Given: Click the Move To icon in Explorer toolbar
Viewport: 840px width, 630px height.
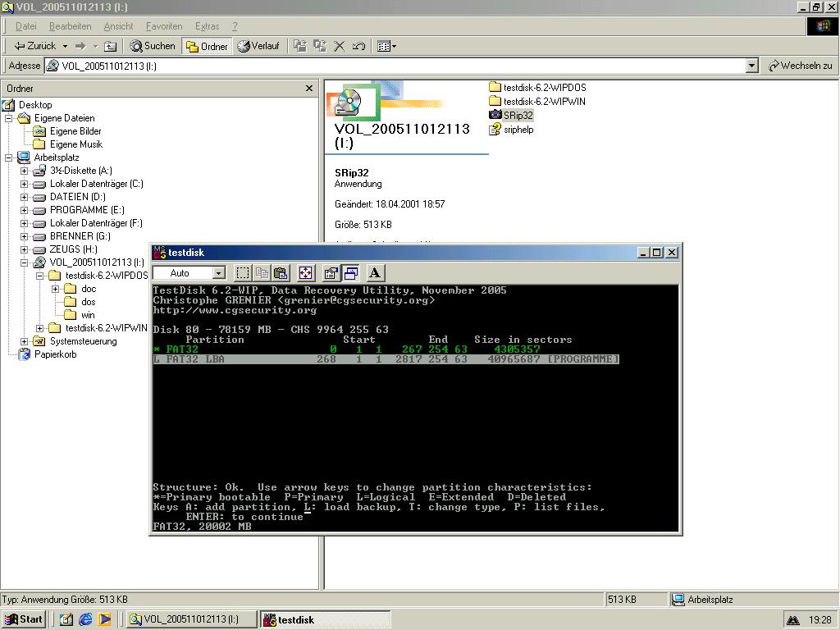Looking at the screenshot, I should coord(300,46).
